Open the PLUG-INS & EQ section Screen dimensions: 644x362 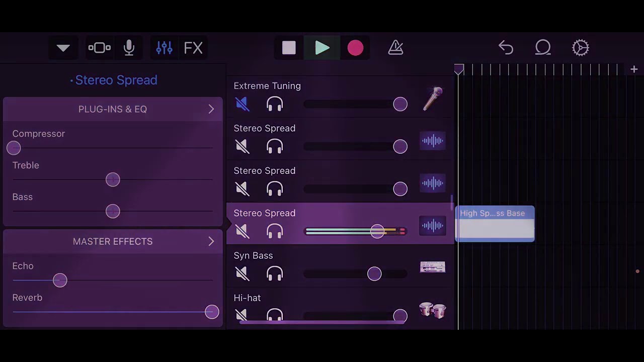(x=113, y=109)
